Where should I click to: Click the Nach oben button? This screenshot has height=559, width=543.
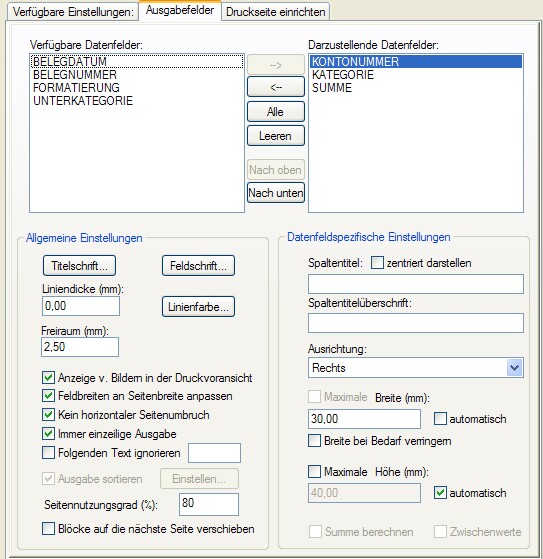[276, 170]
